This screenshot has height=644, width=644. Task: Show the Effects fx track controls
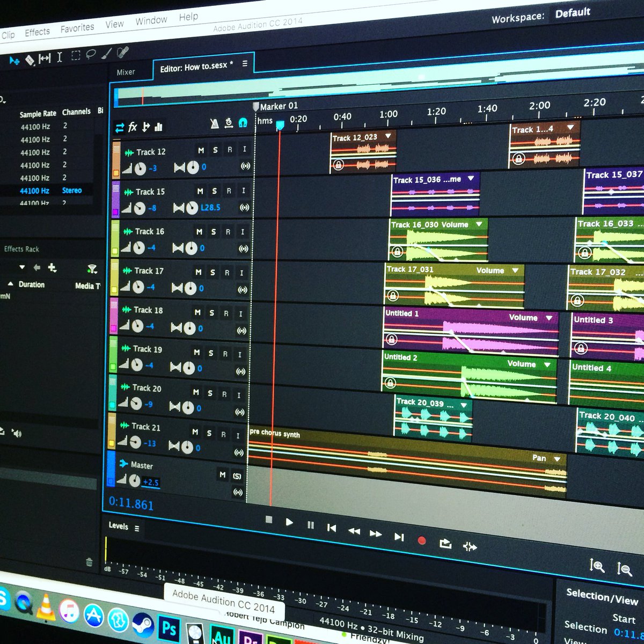point(133,127)
